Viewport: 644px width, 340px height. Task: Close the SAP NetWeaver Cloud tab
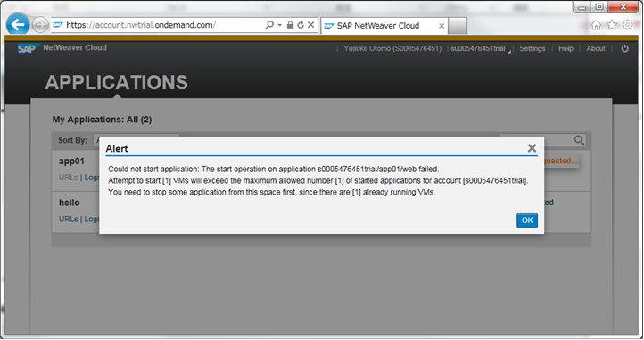(x=442, y=26)
